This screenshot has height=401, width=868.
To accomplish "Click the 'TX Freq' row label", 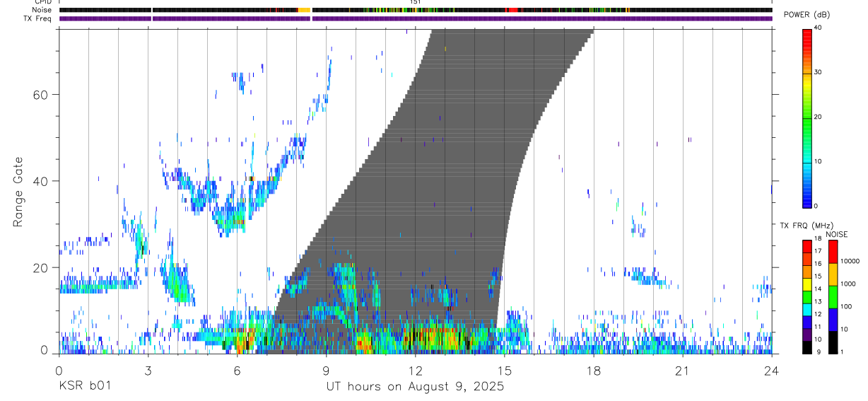I will [x=37, y=18].
